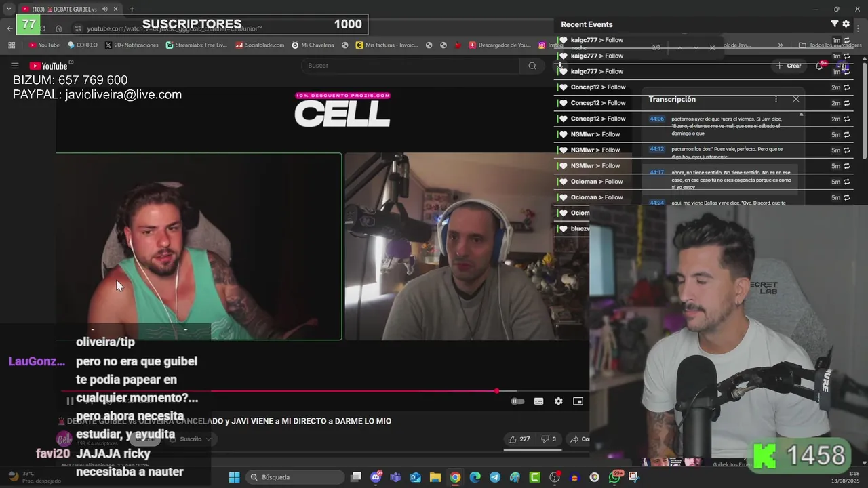The width and height of the screenshot is (868, 488).
Task: Jump to transcript timestamp 44:06
Action: pos(657,119)
